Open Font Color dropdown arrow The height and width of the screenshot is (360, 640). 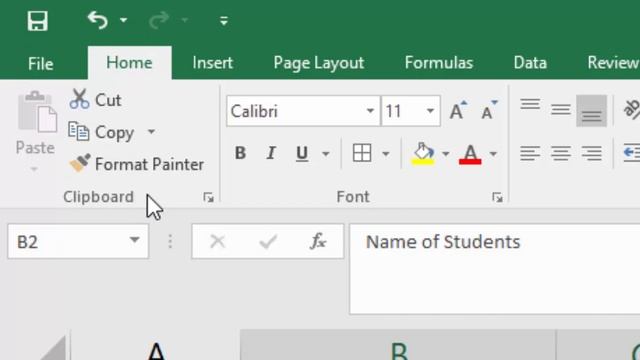493,154
